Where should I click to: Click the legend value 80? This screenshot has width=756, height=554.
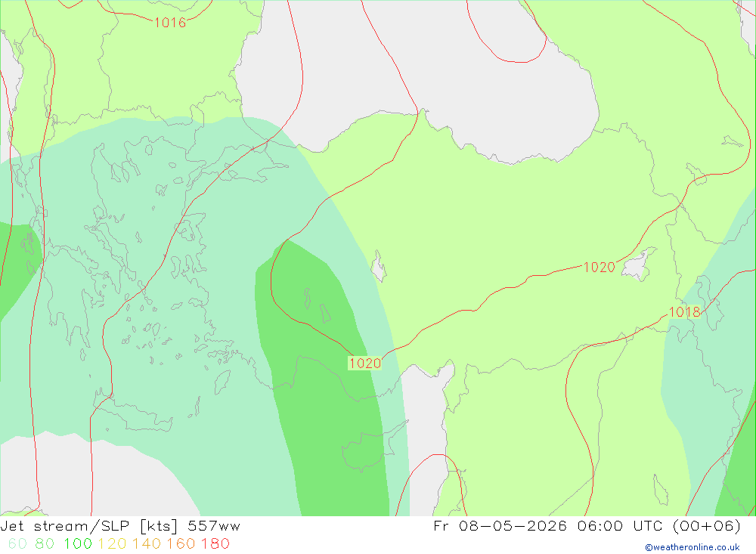coord(45,543)
